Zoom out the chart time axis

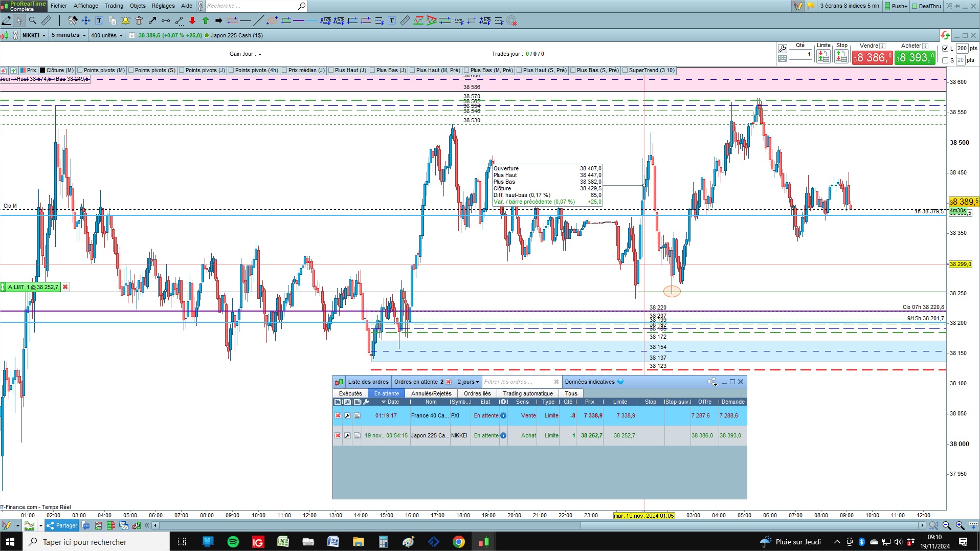tap(947, 525)
